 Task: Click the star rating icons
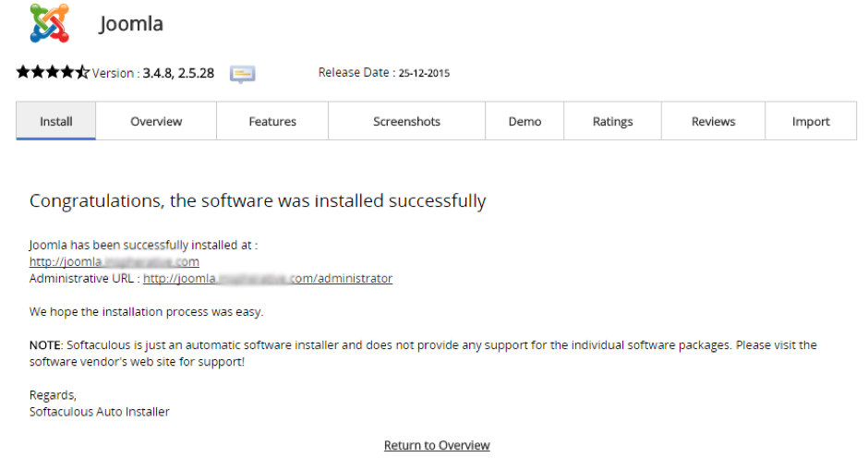pos(53,72)
